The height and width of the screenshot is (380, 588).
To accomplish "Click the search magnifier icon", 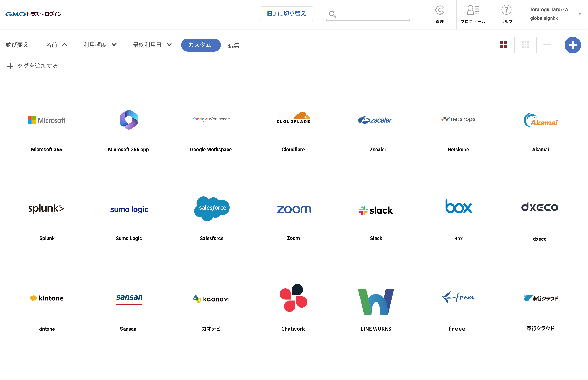I will (332, 14).
